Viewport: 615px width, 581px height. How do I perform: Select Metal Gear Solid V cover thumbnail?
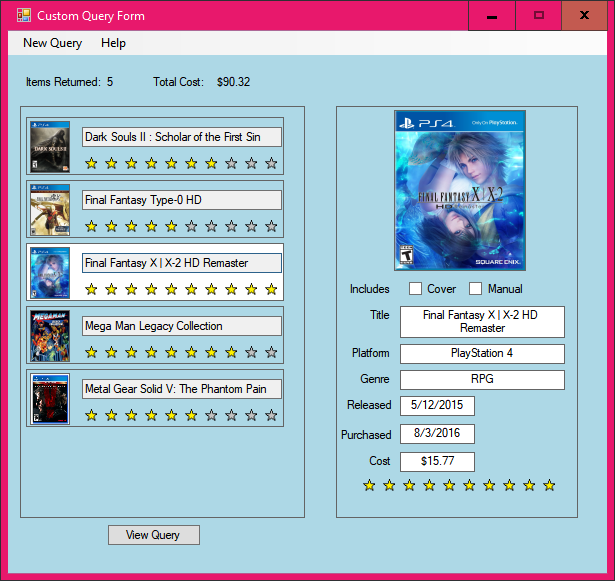pos(50,399)
